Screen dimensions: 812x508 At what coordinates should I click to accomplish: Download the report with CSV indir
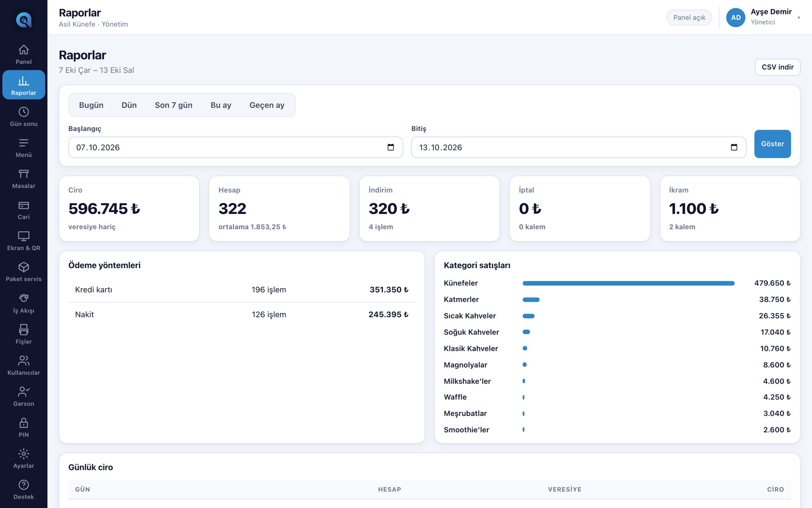(x=777, y=67)
